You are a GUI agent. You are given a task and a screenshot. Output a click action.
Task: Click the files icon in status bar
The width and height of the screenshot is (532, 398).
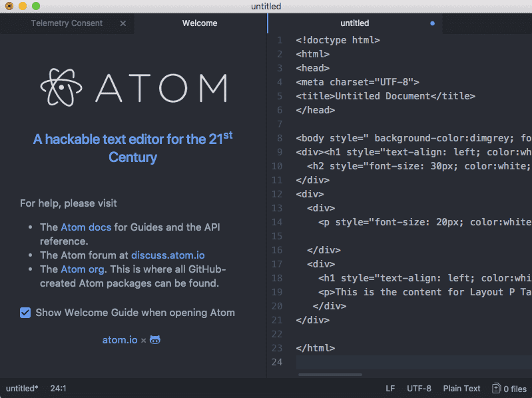[x=496, y=388]
